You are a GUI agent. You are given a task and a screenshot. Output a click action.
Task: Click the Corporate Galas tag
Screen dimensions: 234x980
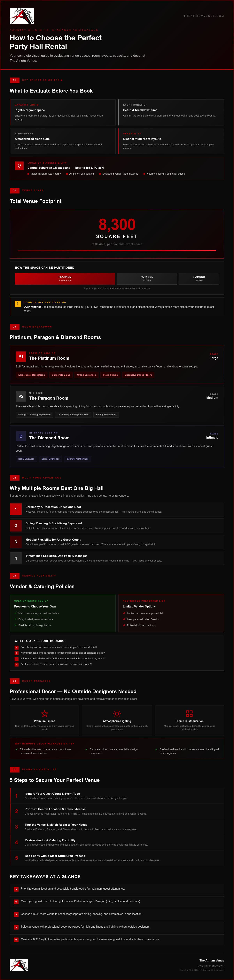(61, 375)
